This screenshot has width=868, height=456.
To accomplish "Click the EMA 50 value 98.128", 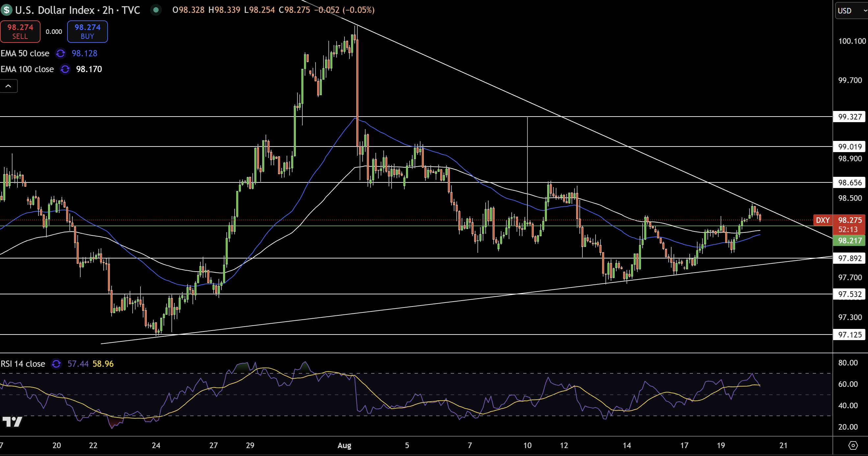I will 85,53.
